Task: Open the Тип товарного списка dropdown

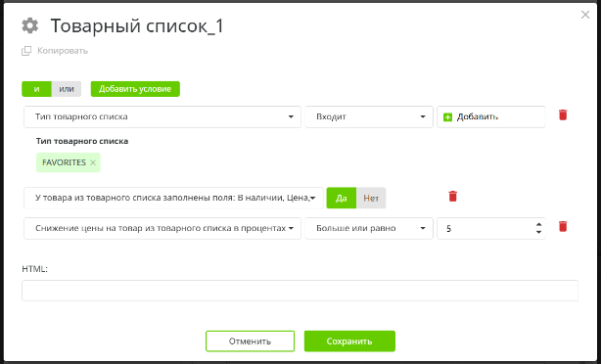Action: [x=162, y=116]
